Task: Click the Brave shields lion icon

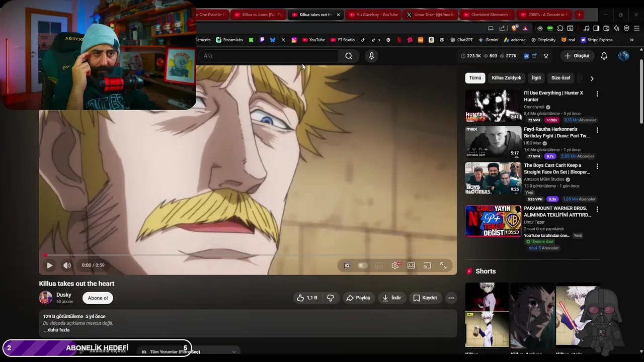Action: tap(514, 28)
